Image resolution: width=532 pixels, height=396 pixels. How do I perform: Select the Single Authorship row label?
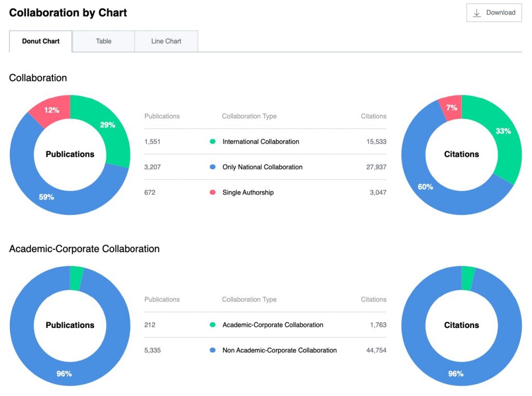[x=248, y=193]
